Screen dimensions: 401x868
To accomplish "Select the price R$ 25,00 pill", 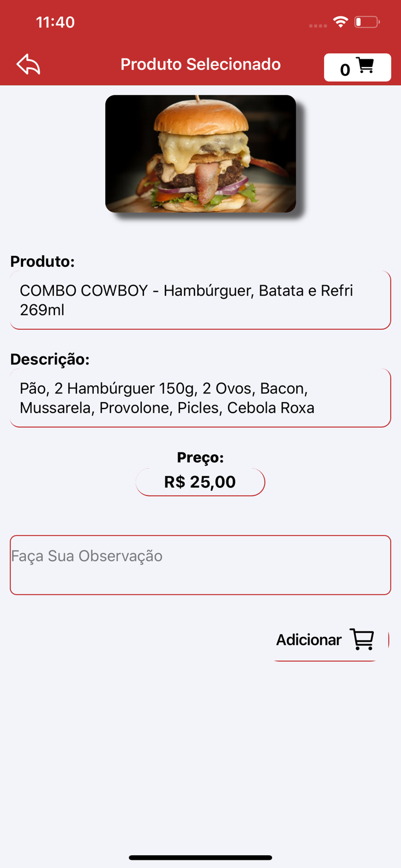I will tap(200, 481).
